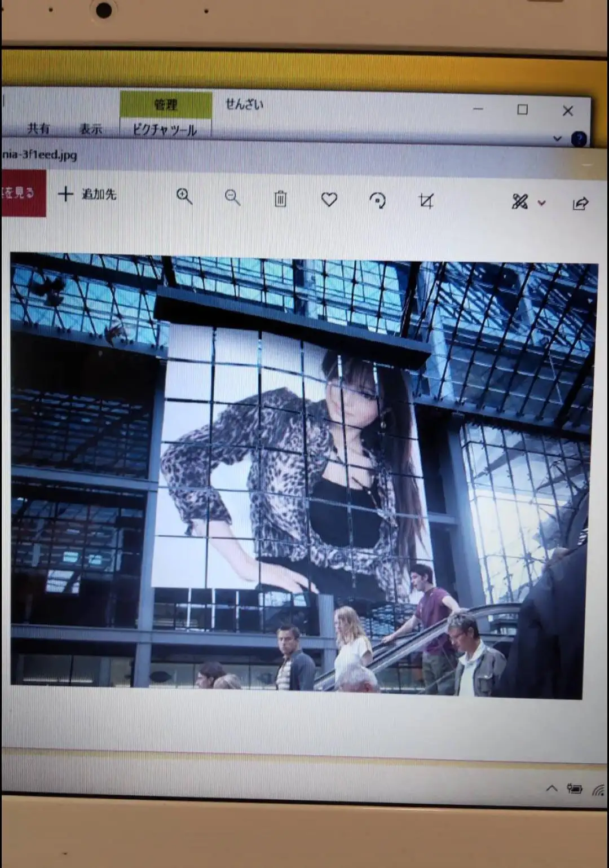The image size is (609, 868).
Task: Add photo to favorites with heart icon
Action: (329, 199)
